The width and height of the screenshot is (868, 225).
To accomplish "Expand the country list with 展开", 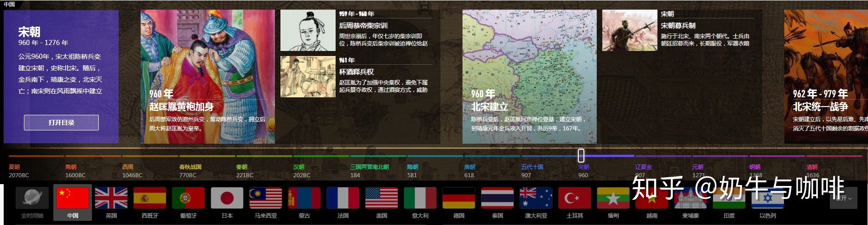I will click(843, 198).
